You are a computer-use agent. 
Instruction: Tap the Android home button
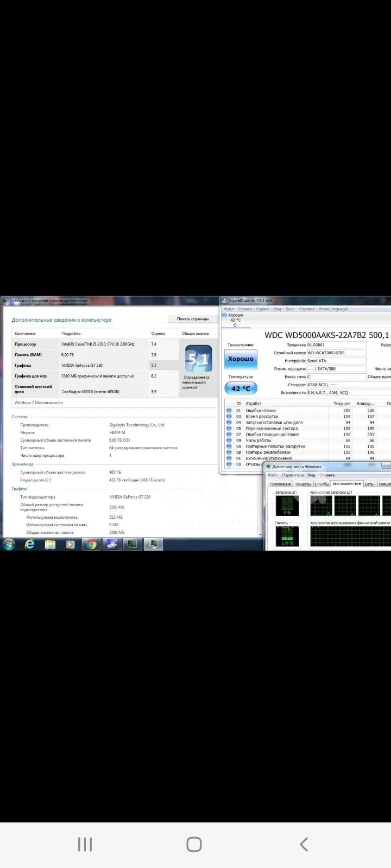pos(194,844)
